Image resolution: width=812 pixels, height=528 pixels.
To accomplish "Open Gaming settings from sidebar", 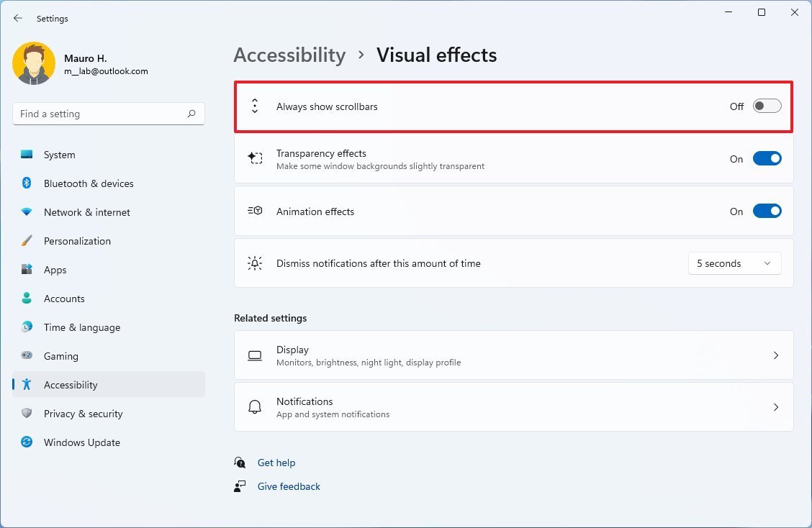I will click(x=27, y=356).
